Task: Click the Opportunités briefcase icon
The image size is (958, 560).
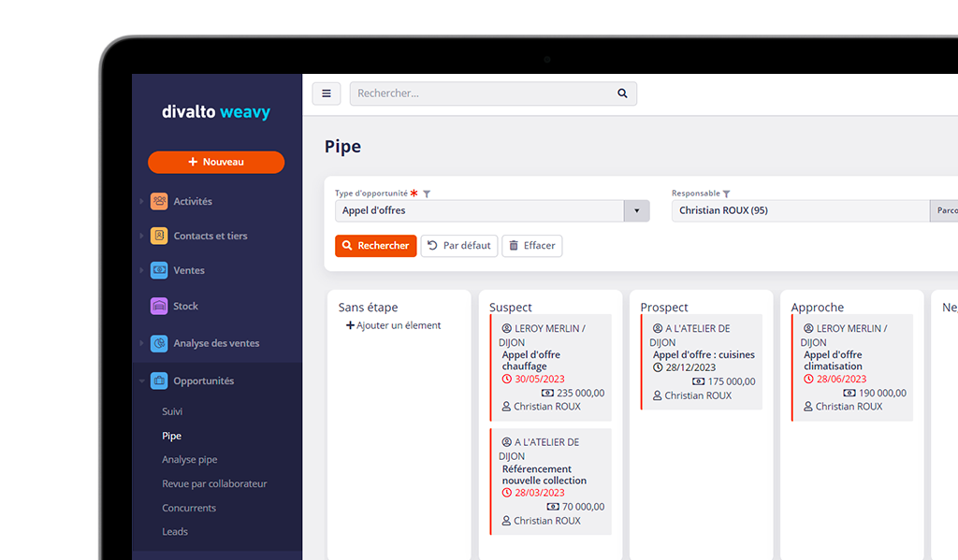Action: (x=159, y=381)
